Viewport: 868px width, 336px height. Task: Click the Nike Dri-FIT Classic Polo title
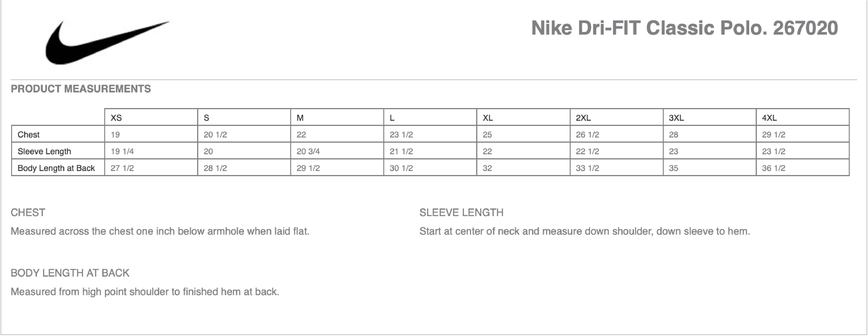tap(684, 28)
